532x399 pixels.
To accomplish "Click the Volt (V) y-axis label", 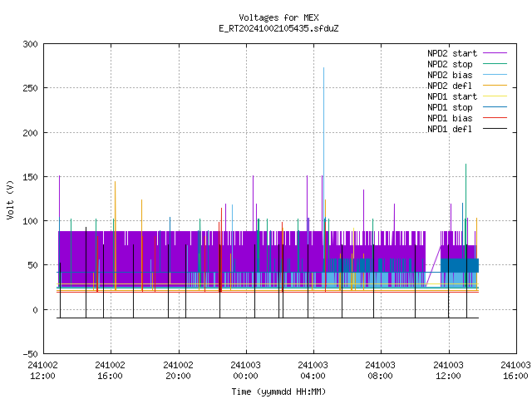I will tap(10, 199).
